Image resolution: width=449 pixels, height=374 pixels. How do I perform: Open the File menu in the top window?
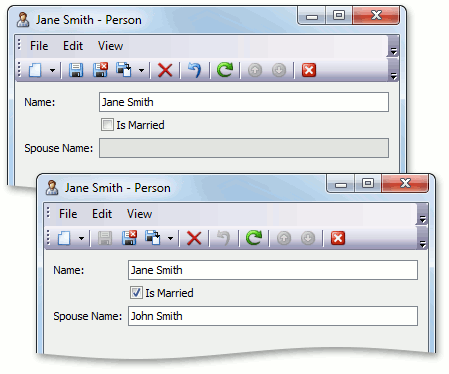click(x=39, y=46)
